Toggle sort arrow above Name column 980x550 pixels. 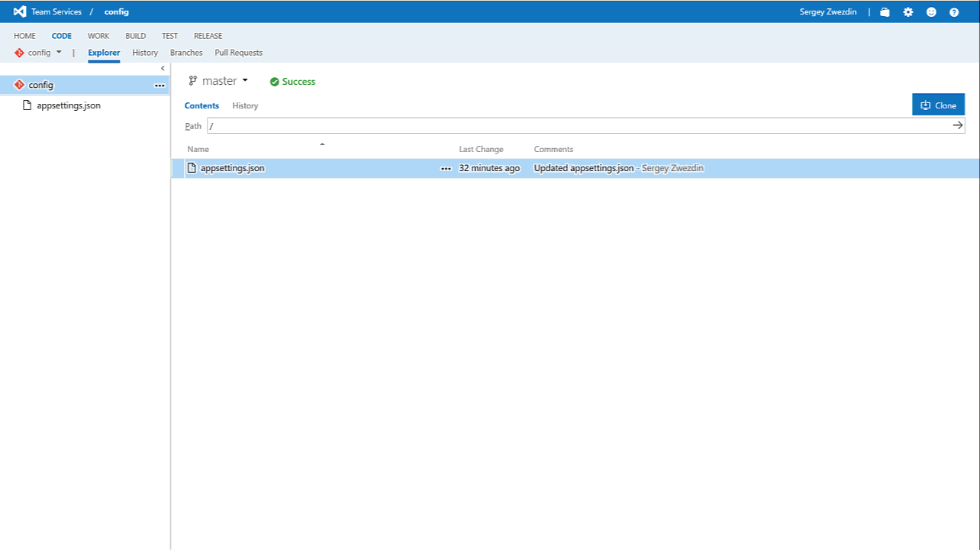coord(322,144)
